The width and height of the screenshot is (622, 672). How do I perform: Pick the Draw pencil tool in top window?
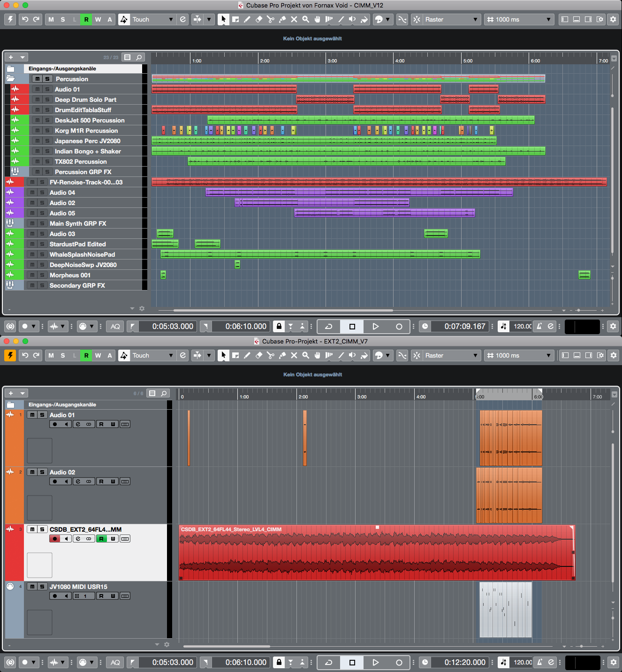tap(247, 19)
